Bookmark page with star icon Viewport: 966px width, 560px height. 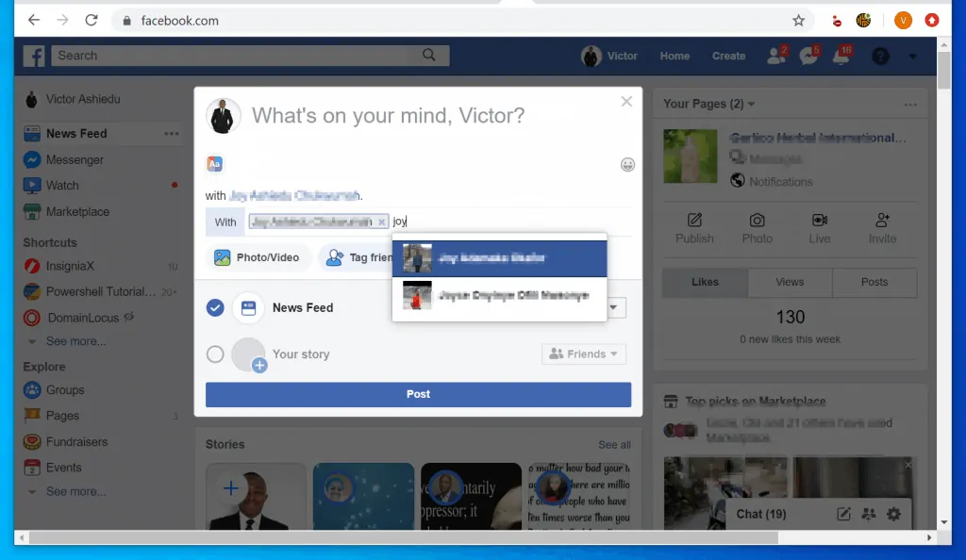pyautogui.click(x=798, y=21)
